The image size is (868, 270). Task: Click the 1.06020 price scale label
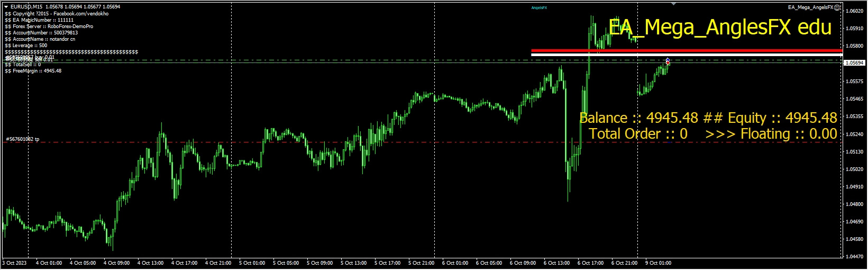[x=855, y=11]
